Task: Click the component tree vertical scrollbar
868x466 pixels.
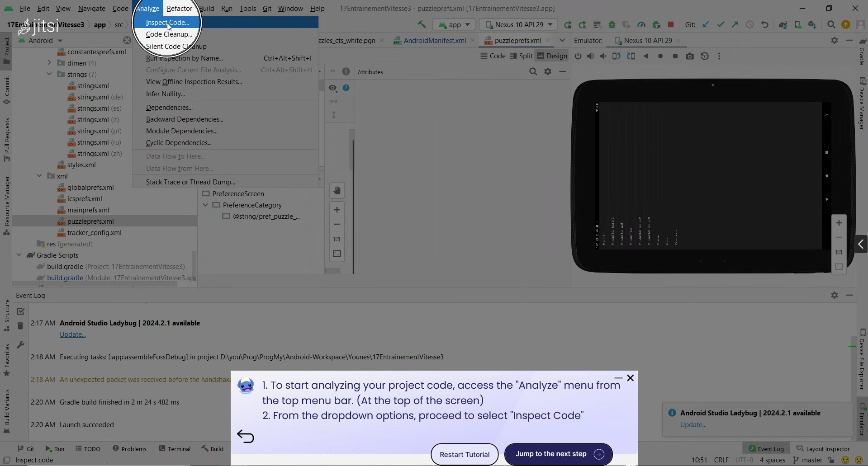Action: 351,154
